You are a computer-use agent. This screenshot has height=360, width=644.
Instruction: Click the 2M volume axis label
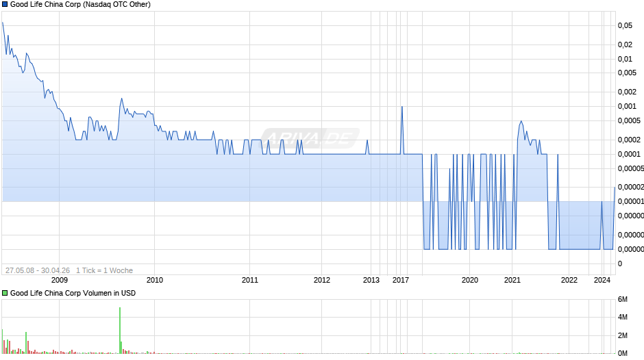(x=623, y=336)
